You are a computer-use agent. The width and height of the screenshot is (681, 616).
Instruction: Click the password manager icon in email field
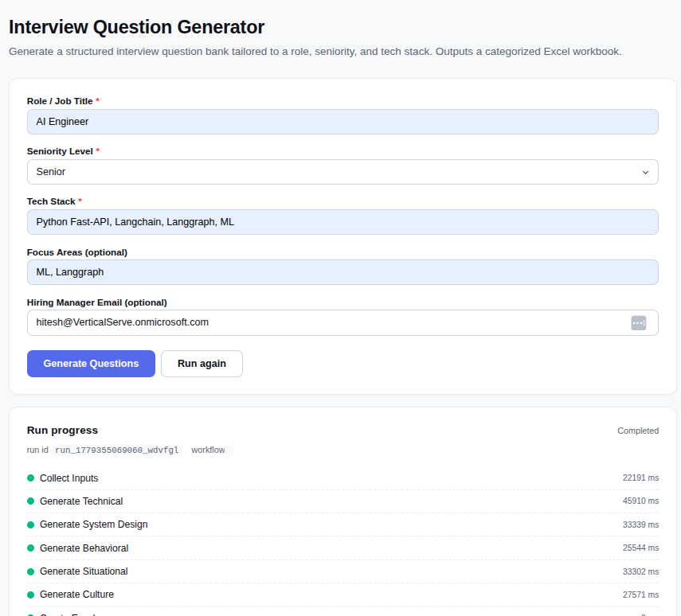tap(638, 323)
